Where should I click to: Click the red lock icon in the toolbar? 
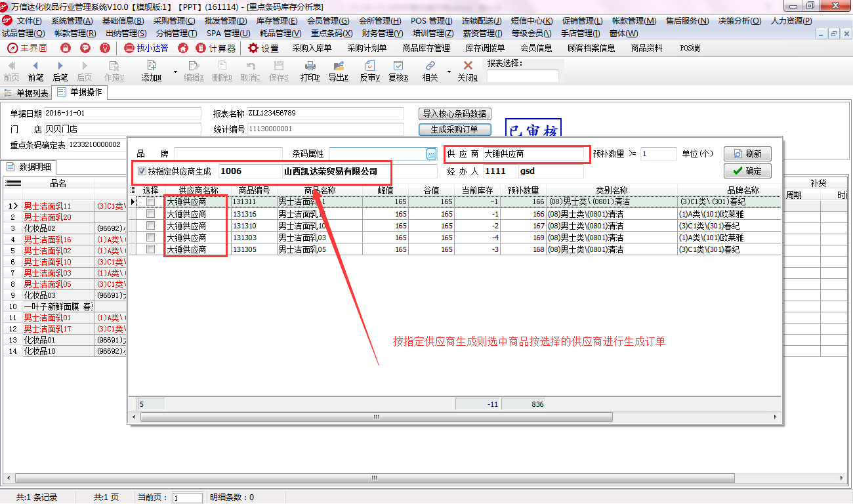[66, 48]
